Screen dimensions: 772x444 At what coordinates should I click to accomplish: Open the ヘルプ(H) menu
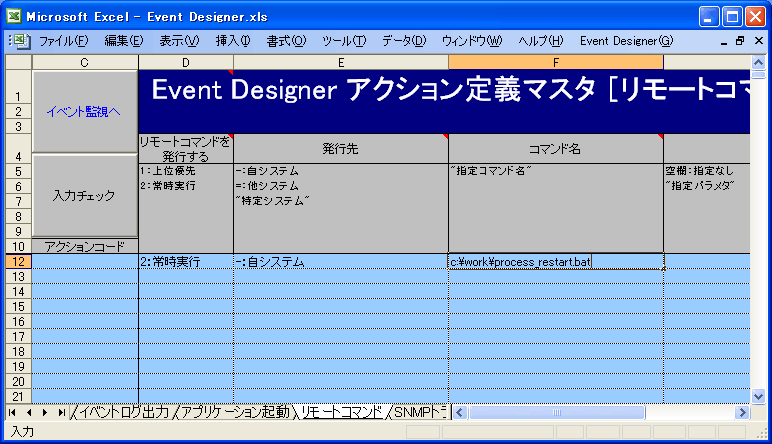[541, 41]
